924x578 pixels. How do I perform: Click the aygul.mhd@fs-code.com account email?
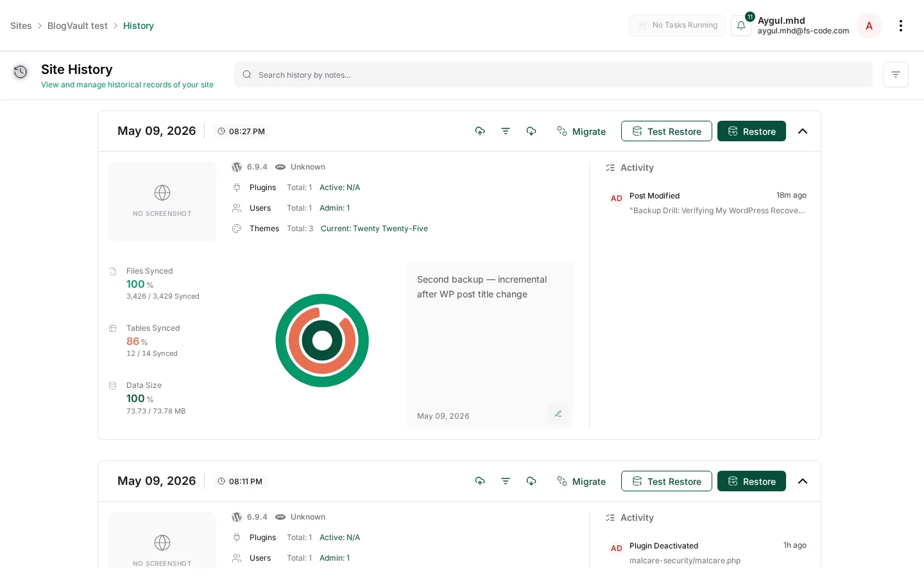point(803,31)
